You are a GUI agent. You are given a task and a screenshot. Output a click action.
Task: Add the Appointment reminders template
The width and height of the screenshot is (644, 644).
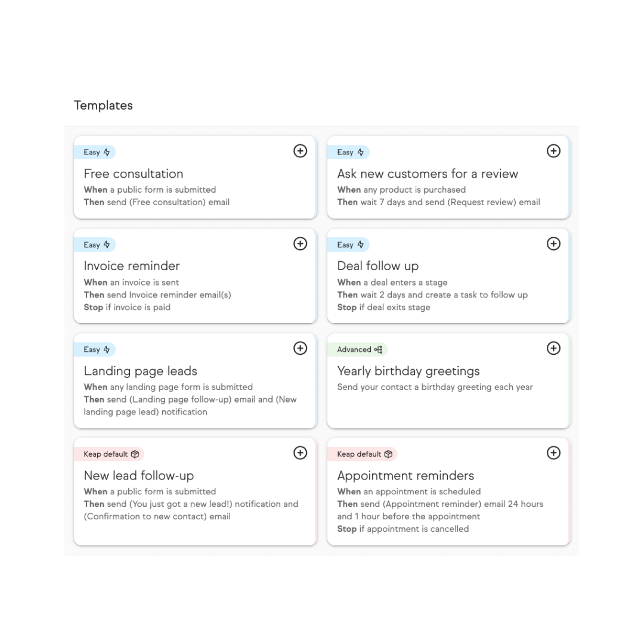pyautogui.click(x=553, y=453)
